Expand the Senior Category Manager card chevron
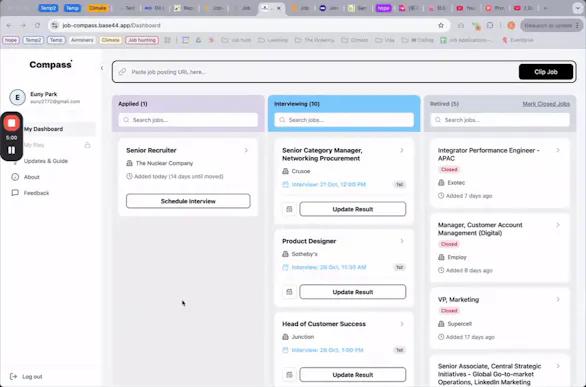Viewport: 586px width, 387px height. tap(402, 150)
